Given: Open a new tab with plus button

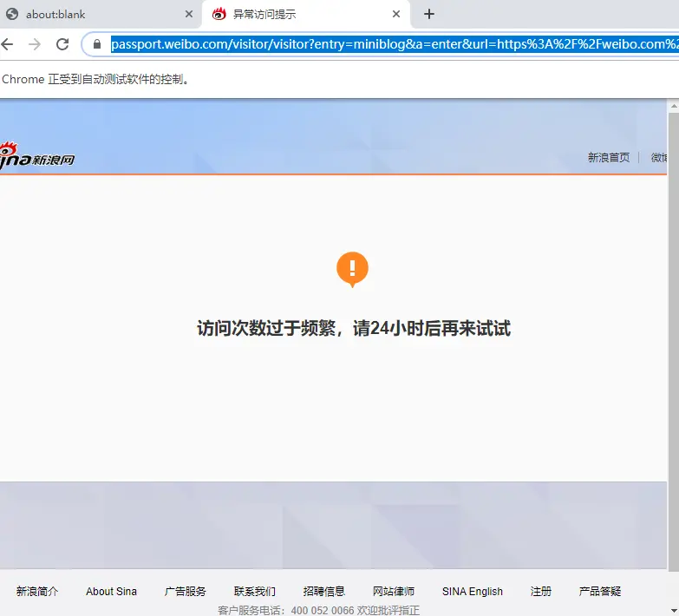Looking at the screenshot, I should 428,14.
